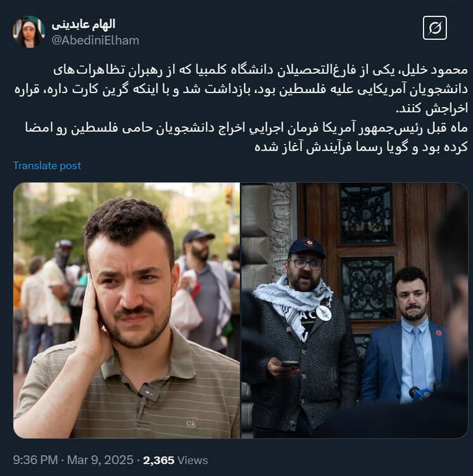Click the Mar 9, 2025 date
Screen dimensions: 473x476
tap(100, 460)
